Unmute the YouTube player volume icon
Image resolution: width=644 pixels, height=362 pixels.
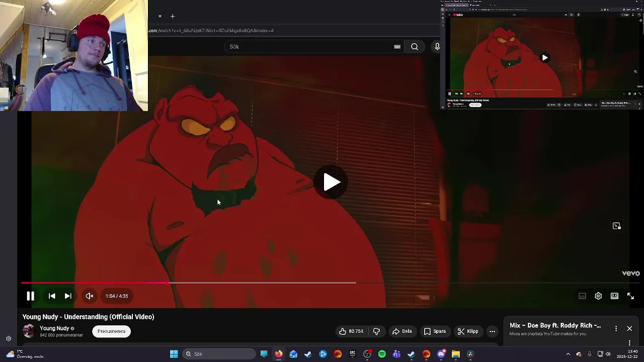click(x=90, y=296)
